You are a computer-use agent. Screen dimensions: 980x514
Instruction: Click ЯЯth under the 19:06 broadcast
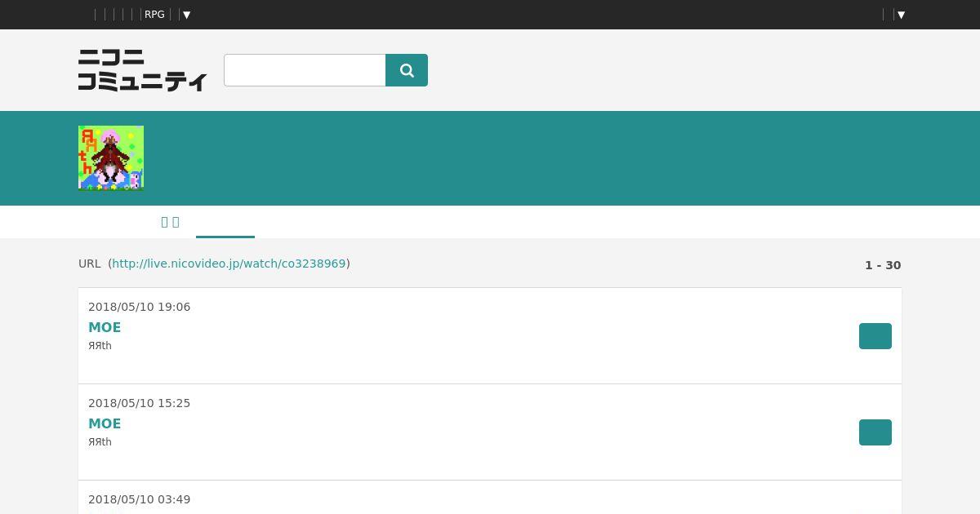100,346
